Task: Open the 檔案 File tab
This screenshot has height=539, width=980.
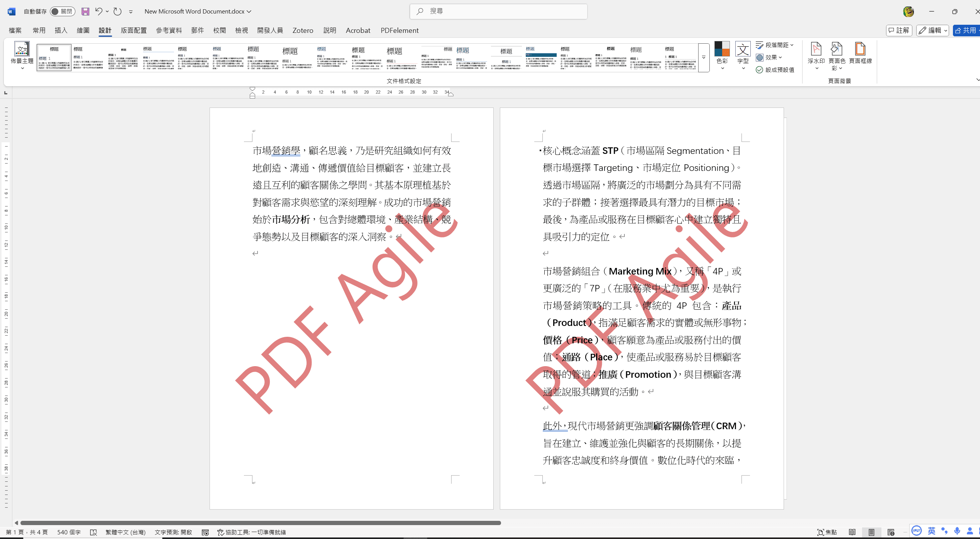Action: (15, 30)
